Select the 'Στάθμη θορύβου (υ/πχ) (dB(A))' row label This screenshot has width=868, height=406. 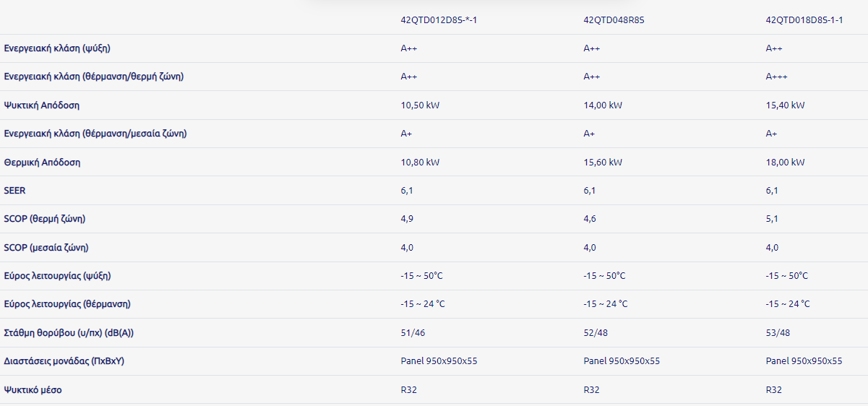click(69, 333)
